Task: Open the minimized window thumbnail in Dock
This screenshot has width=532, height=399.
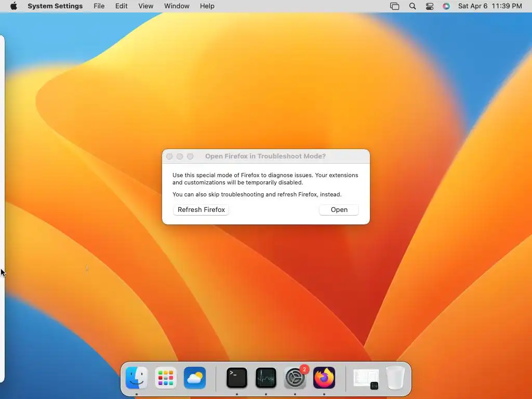Action: tap(366, 378)
